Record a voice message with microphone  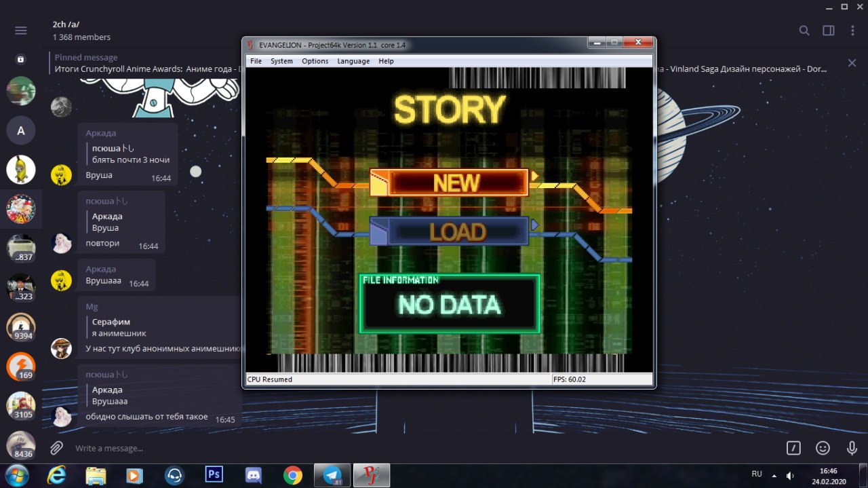[852, 448]
